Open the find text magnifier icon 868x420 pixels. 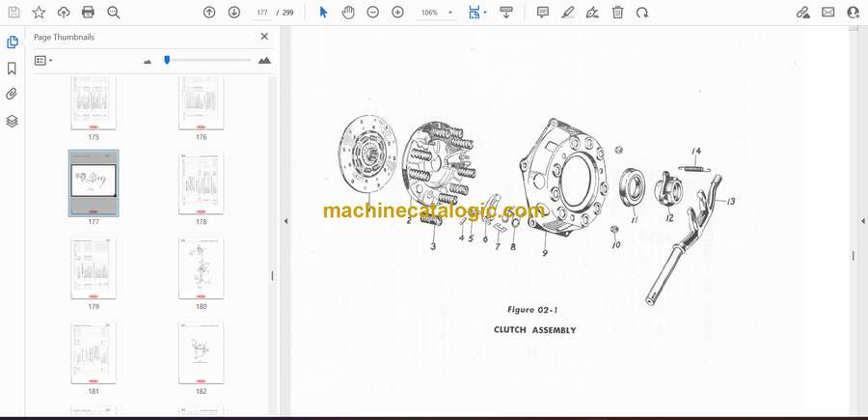pyautogui.click(x=114, y=13)
